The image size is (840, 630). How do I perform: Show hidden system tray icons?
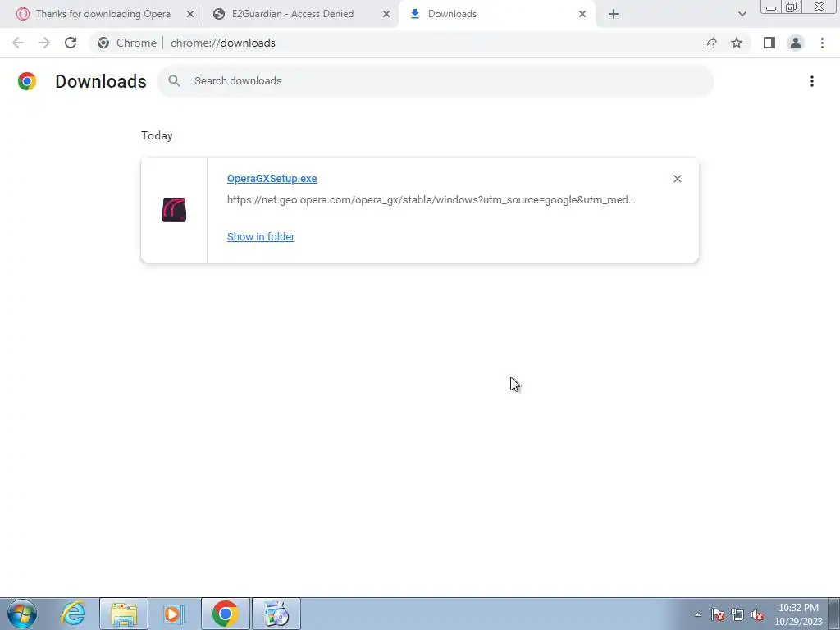coord(697,614)
